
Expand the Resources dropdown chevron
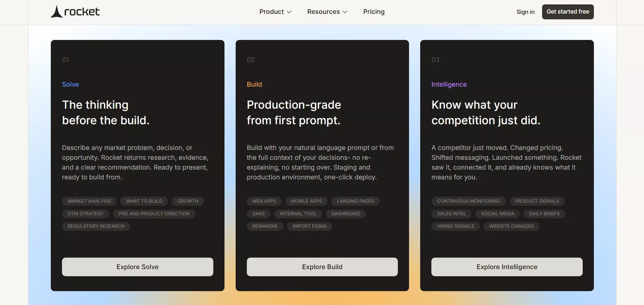pyautogui.click(x=345, y=12)
